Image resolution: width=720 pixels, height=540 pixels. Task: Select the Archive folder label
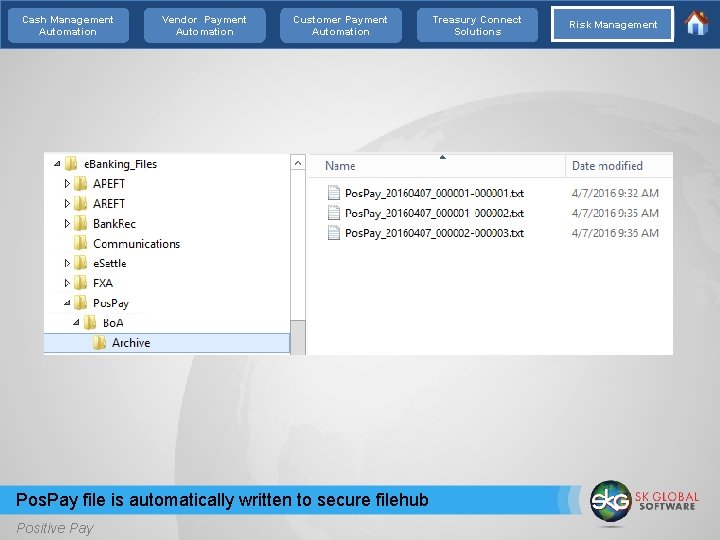(131, 343)
